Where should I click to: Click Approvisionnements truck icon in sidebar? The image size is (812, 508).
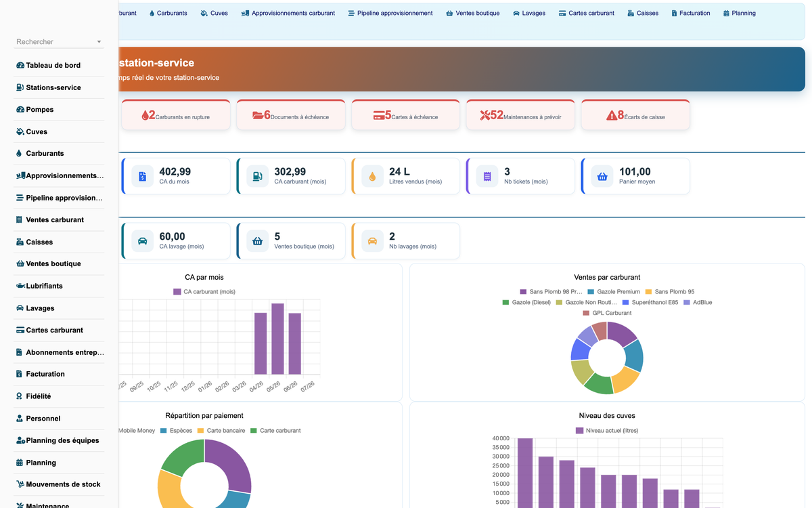(20, 175)
